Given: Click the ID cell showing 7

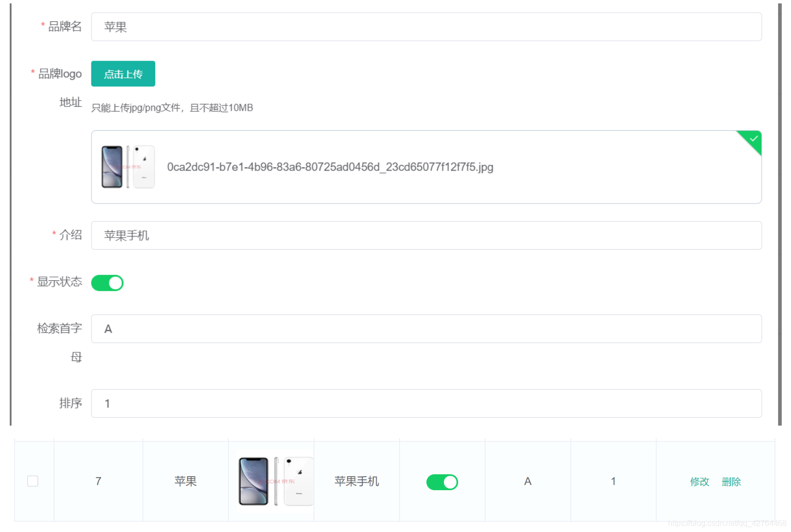Looking at the screenshot, I should click(x=98, y=481).
